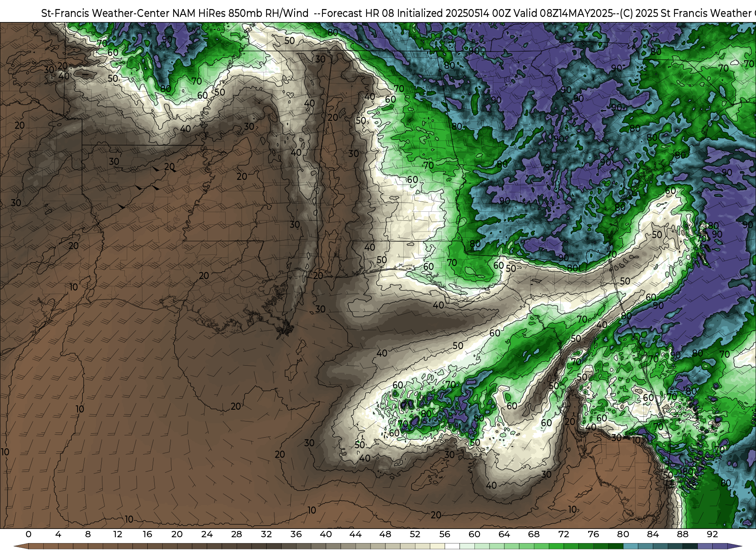Click the 'St-Francis Weather-Center' title text

[106, 13]
